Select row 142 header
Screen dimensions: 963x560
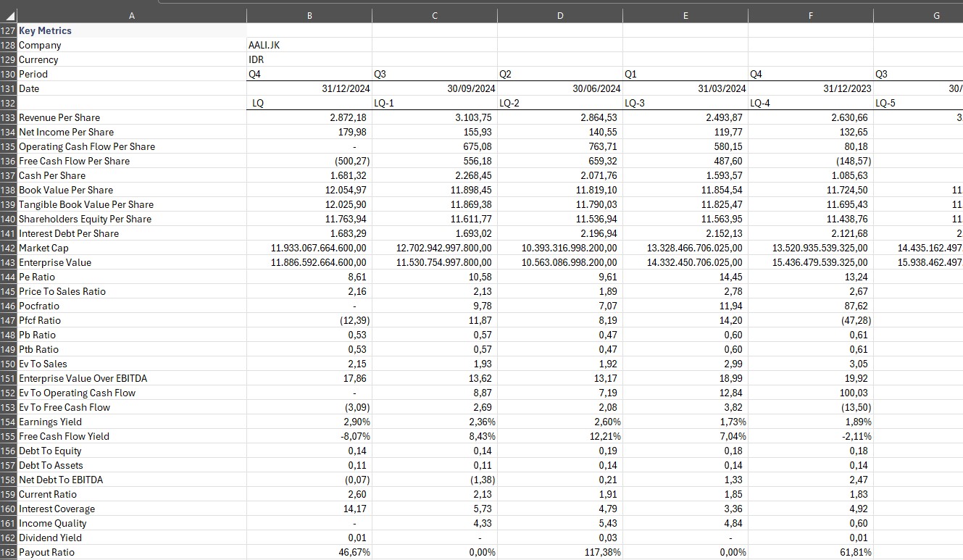(9, 248)
